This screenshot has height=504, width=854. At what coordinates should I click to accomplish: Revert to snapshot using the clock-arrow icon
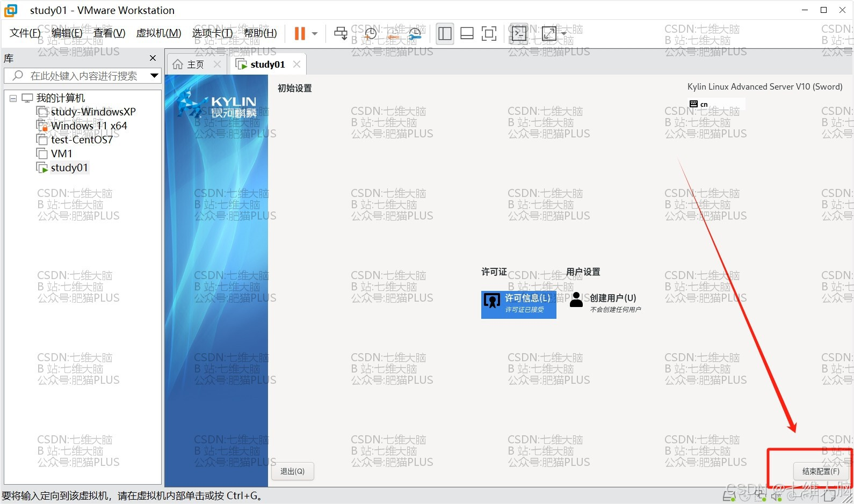click(x=393, y=33)
